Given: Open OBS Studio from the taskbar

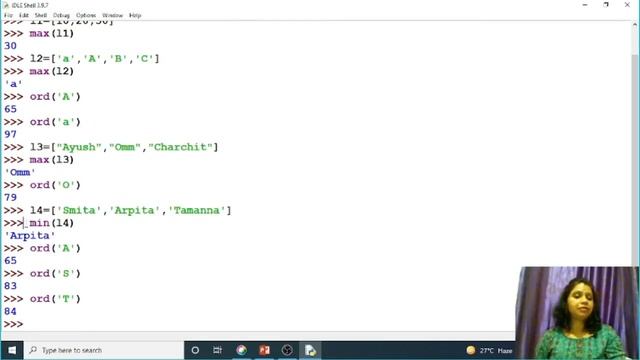Looking at the screenshot, I should [x=287, y=350].
